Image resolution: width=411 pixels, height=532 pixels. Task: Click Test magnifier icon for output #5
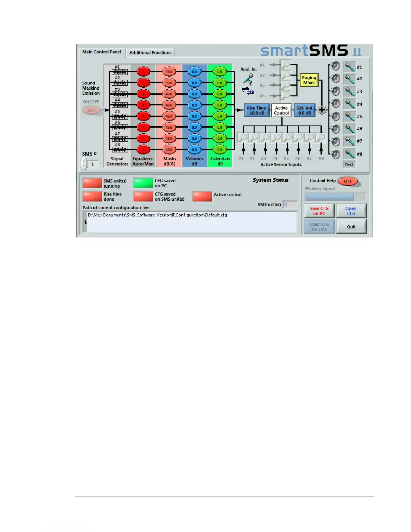(x=350, y=116)
